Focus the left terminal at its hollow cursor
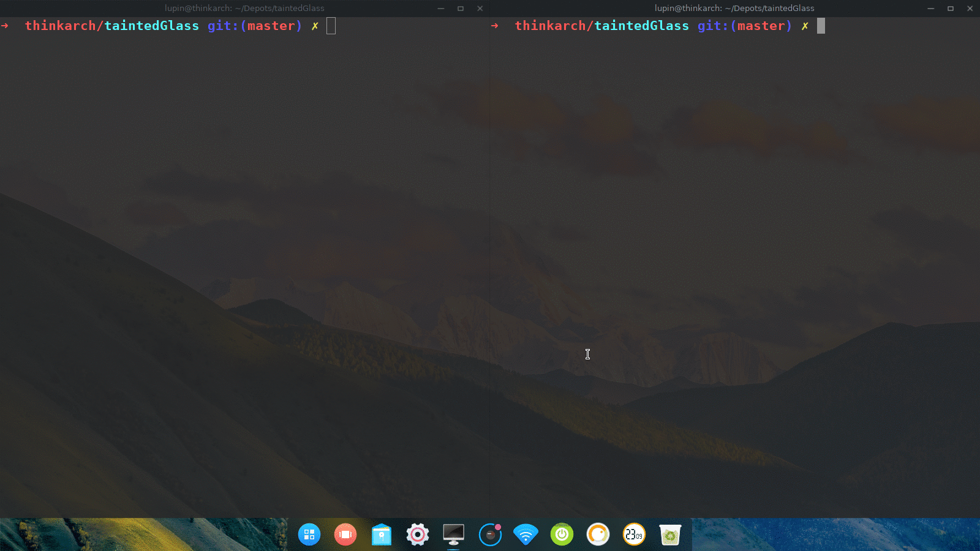 tap(331, 26)
